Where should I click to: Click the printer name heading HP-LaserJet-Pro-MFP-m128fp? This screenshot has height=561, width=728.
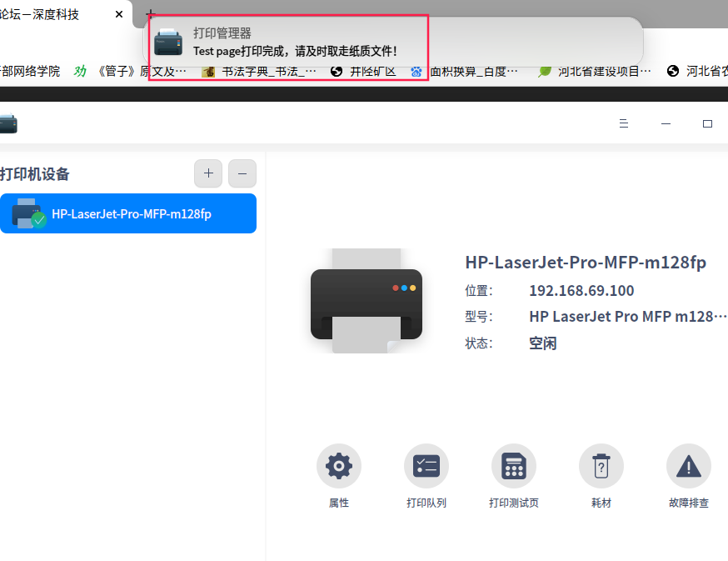click(x=586, y=262)
